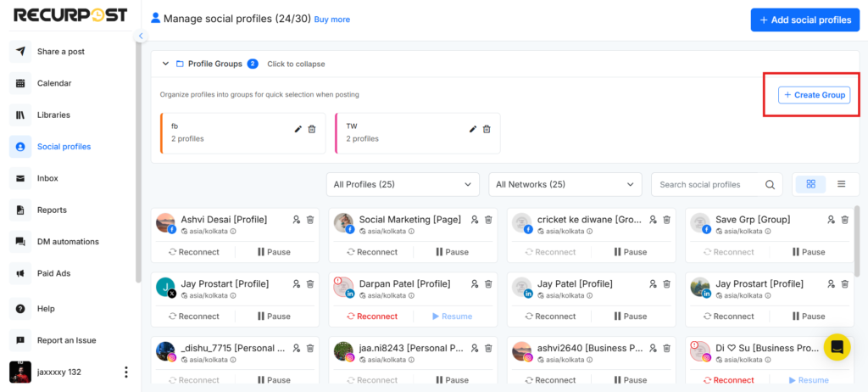Image resolution: width=868 pixels, height=392 pixels.
Task: Open the All Profiles (25) dropdown
Action: click(403, 185)
